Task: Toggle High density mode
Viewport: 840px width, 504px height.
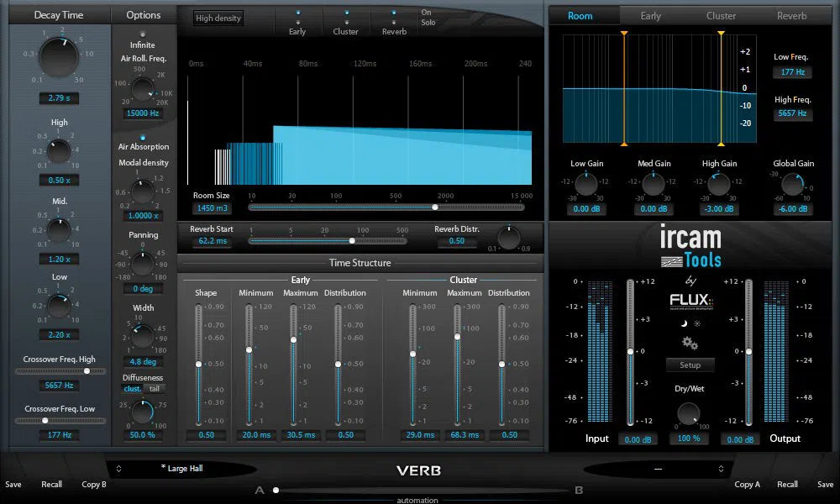Action: 217,17
